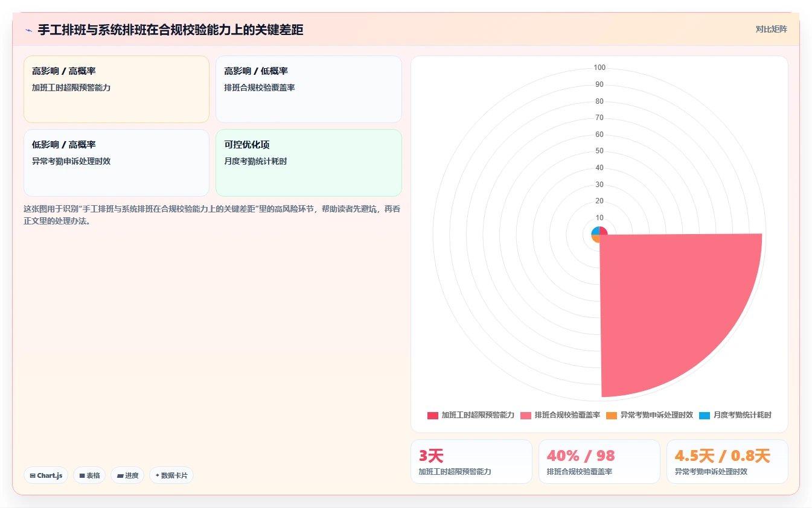Click legend label 月度考勤统计耗时
The image size is (812, 508).
pyautogui.click(x=743, y=415)
